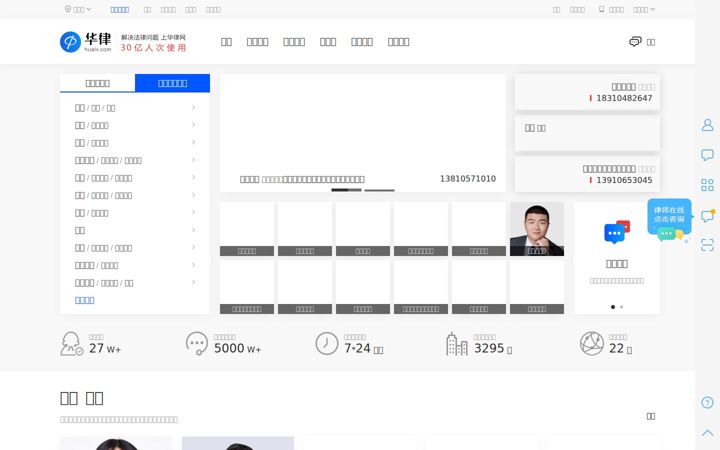Image resolution: width=720 pixels, height=450 pixels.
Task: Click the clock icon beside 7*24
Action: point(327,343)
